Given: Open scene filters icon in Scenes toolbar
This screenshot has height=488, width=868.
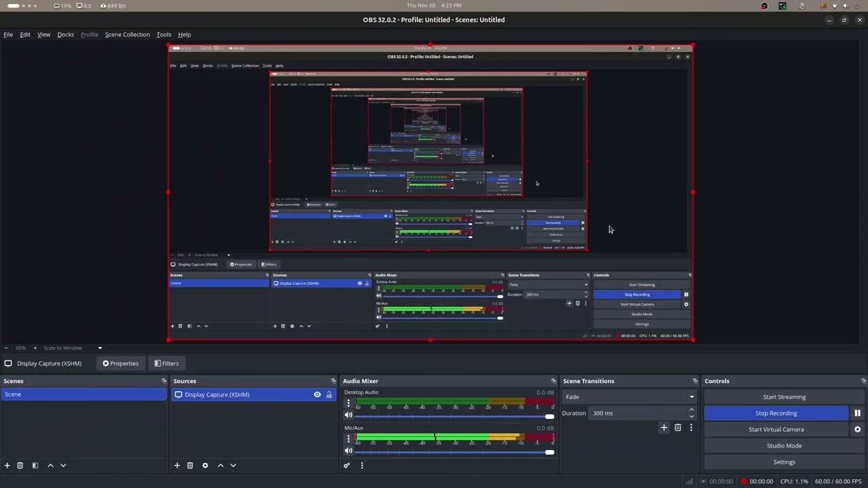Looking at the screenshot, I should pos(35,466).
